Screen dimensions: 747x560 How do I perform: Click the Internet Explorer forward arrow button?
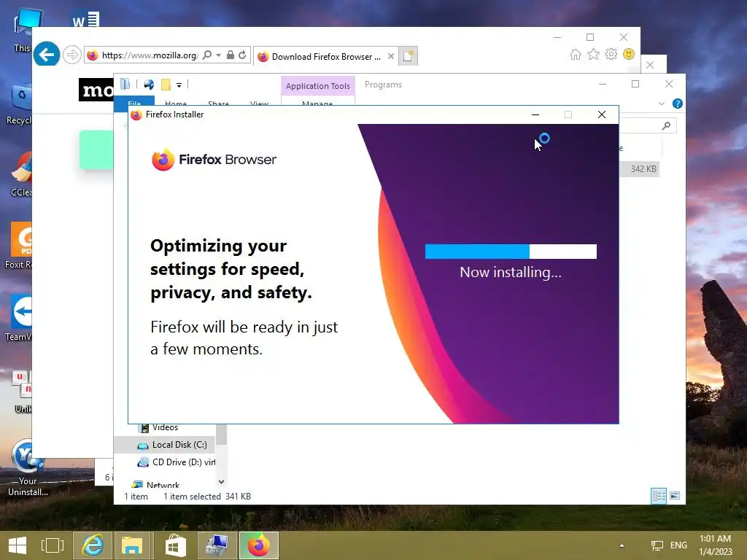point(72,55)
